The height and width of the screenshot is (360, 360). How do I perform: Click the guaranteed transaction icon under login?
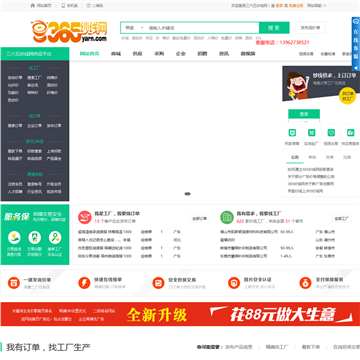pyautogui.click(x=331, y=133)
